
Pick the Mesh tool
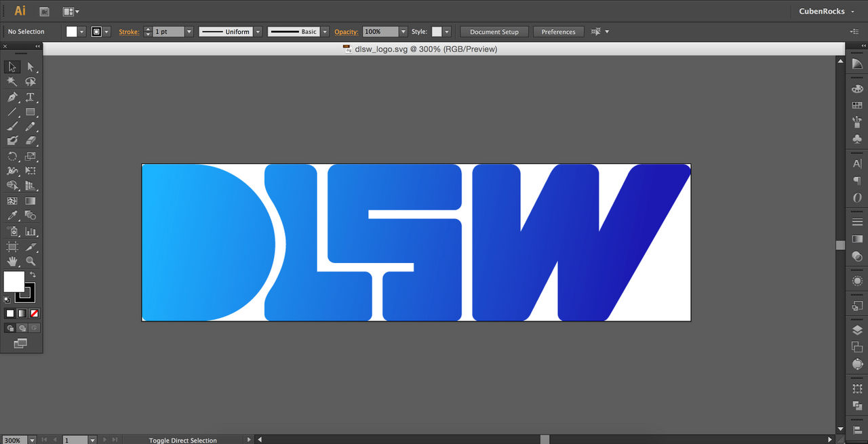click(x=12, y=201)
